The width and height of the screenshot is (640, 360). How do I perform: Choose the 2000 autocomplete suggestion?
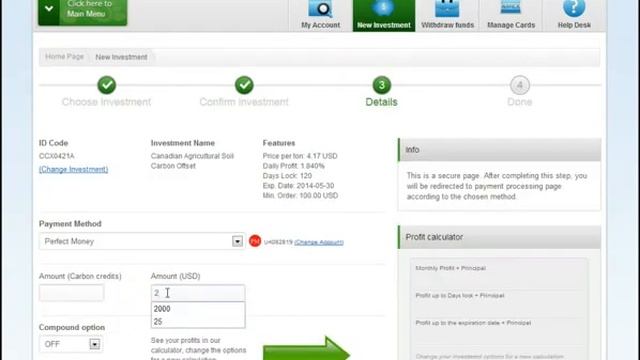(198, 309)
